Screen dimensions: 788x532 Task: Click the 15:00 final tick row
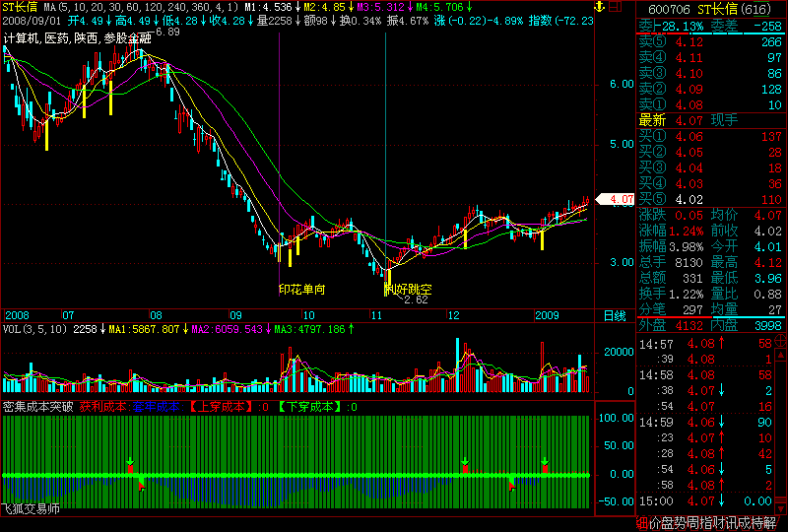click(x=705, y=500)
